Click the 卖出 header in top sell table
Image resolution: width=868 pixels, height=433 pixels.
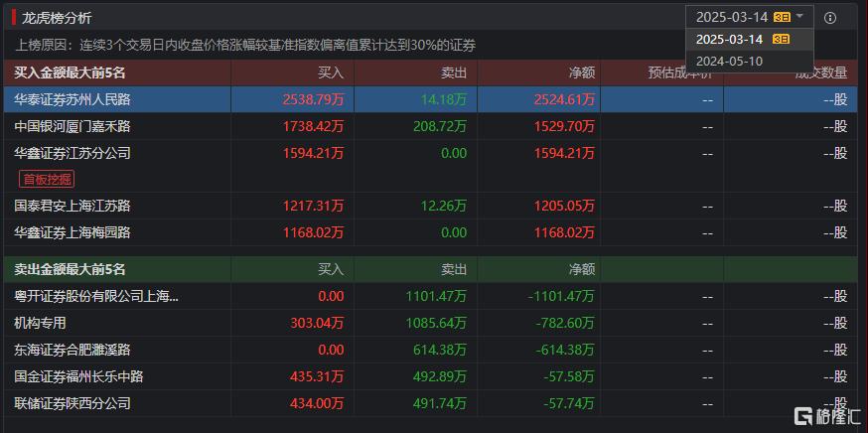454,270
